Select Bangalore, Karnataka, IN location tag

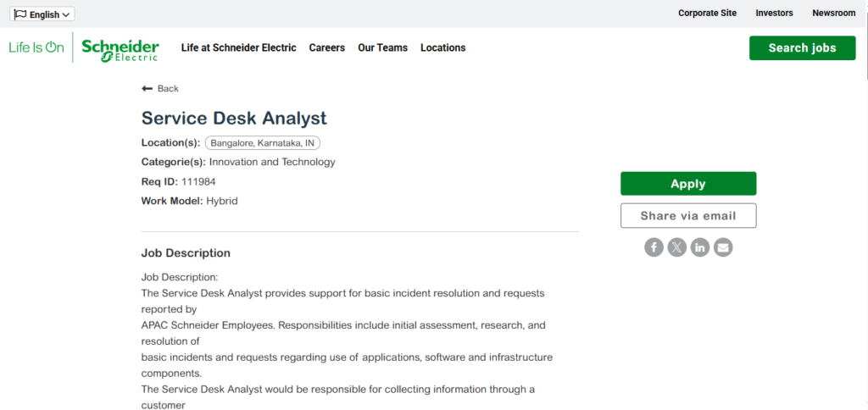point(263,143)
